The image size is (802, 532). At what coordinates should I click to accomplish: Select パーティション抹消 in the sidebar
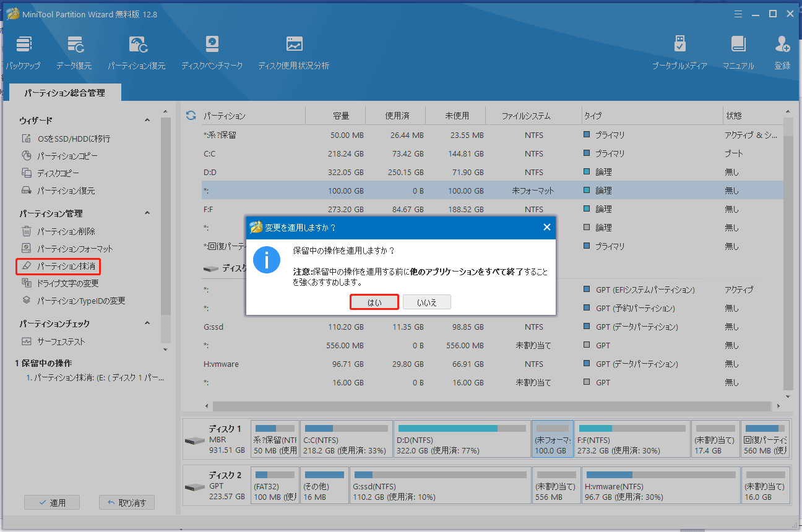pos(58,266)
